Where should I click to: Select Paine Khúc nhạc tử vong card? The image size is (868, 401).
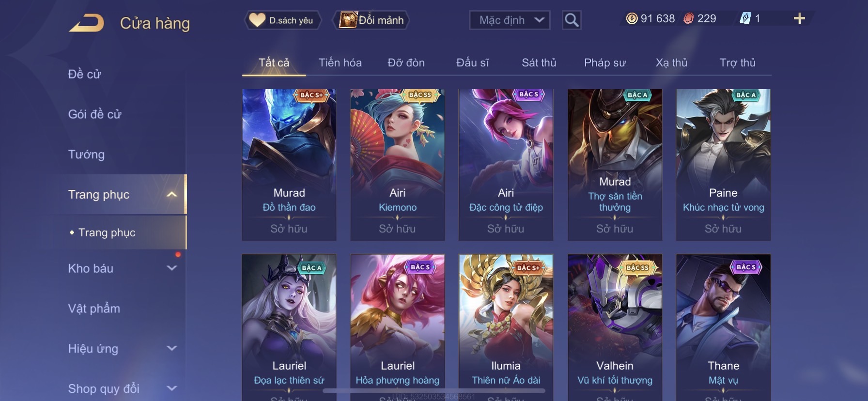click(723, 165)
